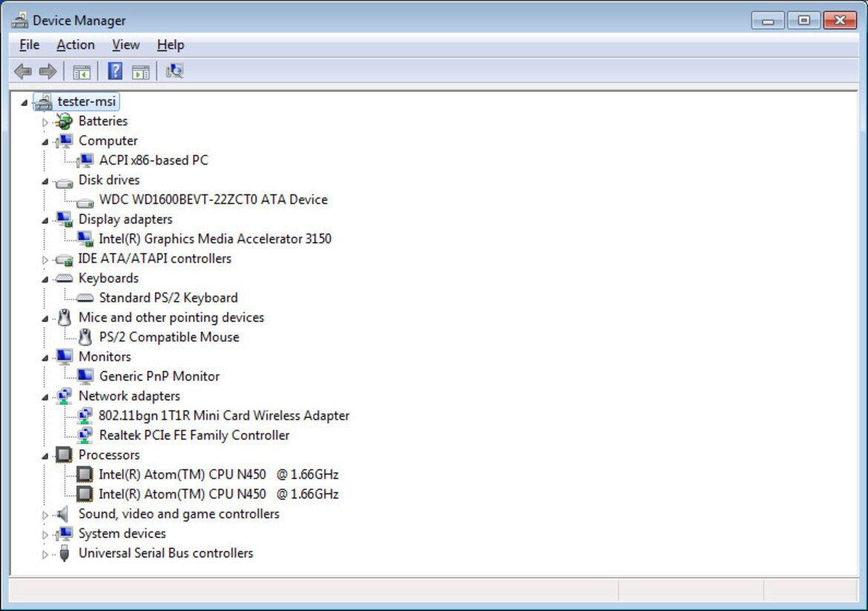
Task: Expand the IDE ATA/ATAPI controllers node
Action: [45, 260]
